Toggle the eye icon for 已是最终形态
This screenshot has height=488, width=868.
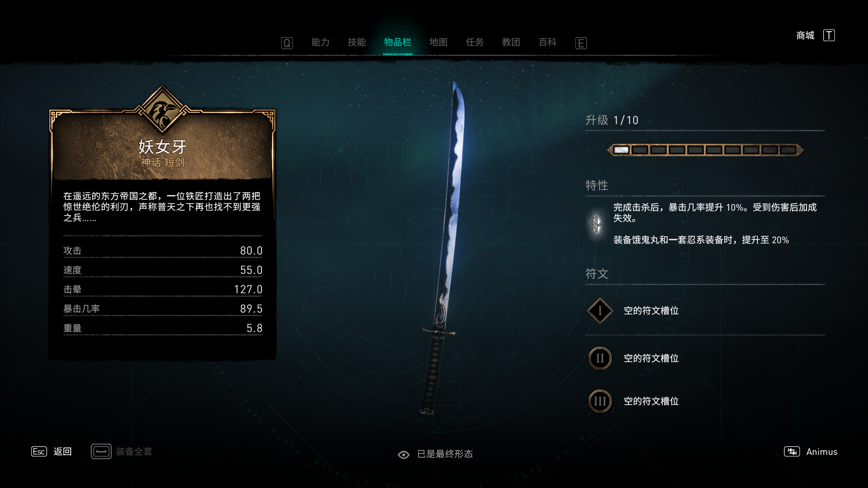pyautogui.click(x=404, y=455)
